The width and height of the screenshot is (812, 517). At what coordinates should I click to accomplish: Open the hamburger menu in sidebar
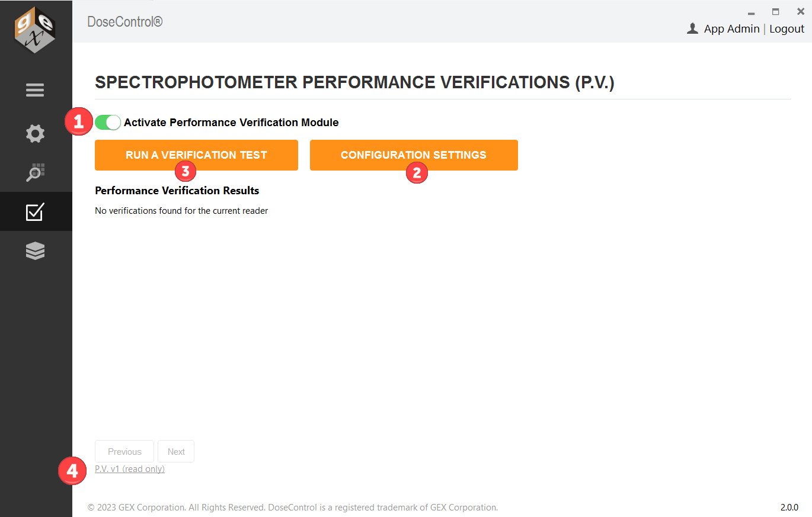click(35, 90)
